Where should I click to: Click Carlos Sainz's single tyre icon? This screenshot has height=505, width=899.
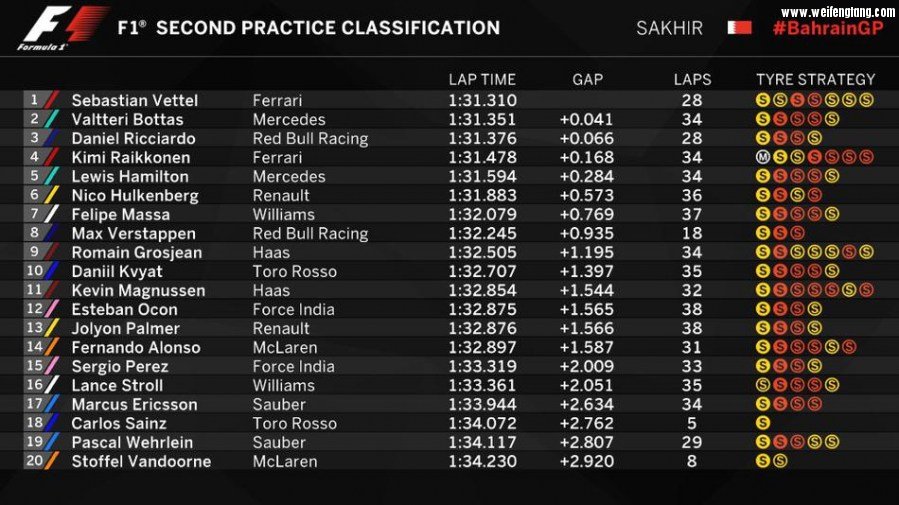762,423
